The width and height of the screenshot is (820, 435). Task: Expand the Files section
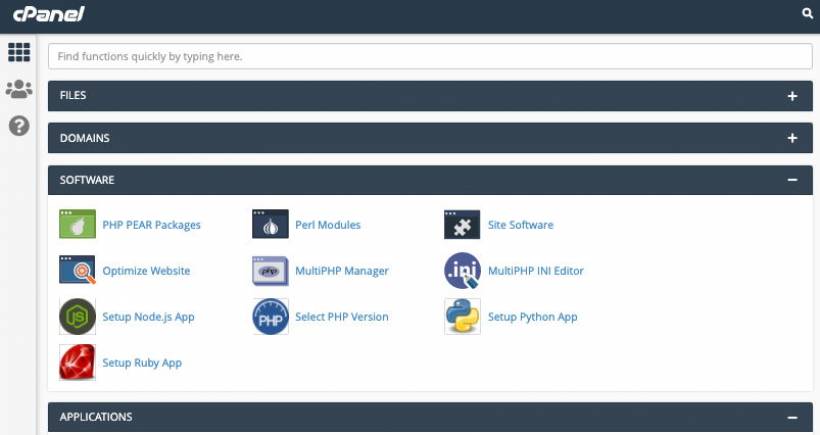coord(792,96)
